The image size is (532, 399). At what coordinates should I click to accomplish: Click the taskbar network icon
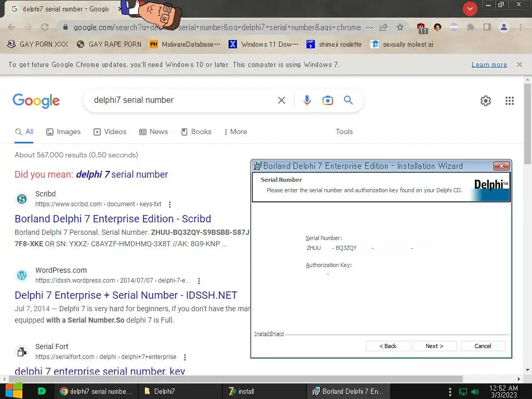463,392
